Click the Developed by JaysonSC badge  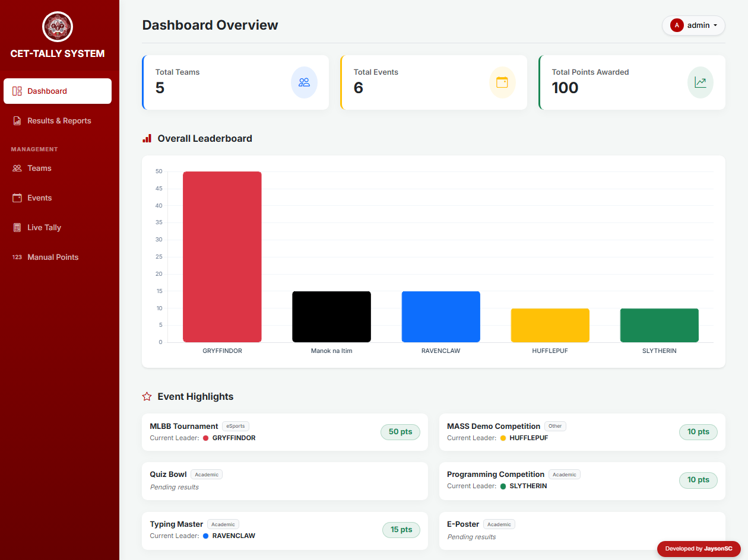click(x=699, y=549)
